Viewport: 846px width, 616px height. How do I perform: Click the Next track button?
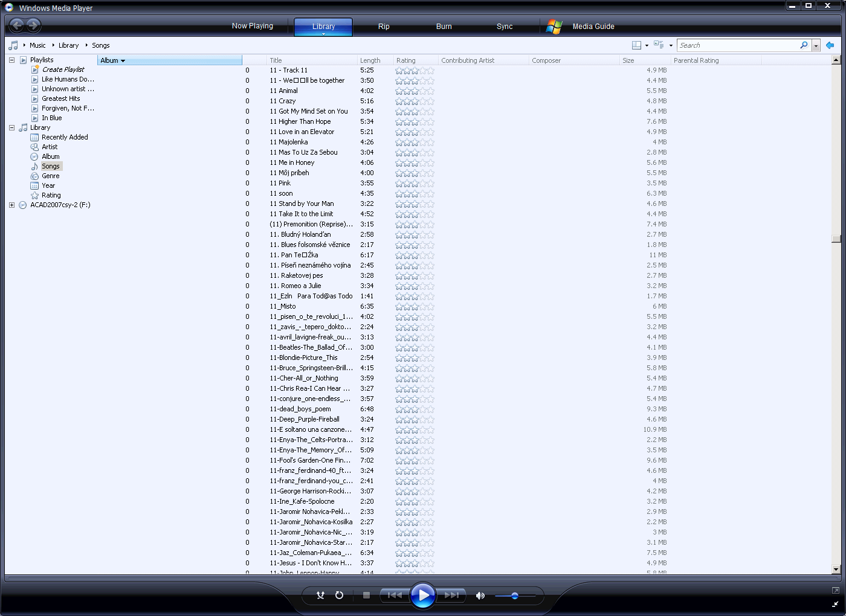[x=451, y=595]
